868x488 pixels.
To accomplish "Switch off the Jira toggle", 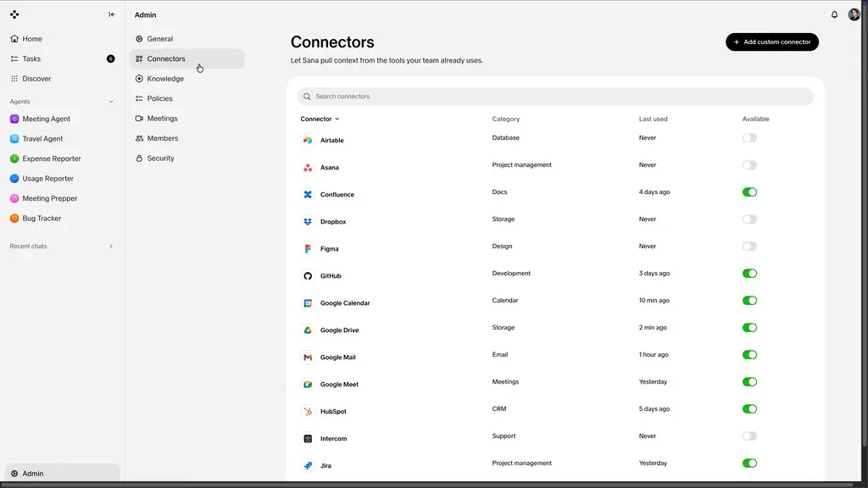I will pyautogui.click(x=749, y=463).
